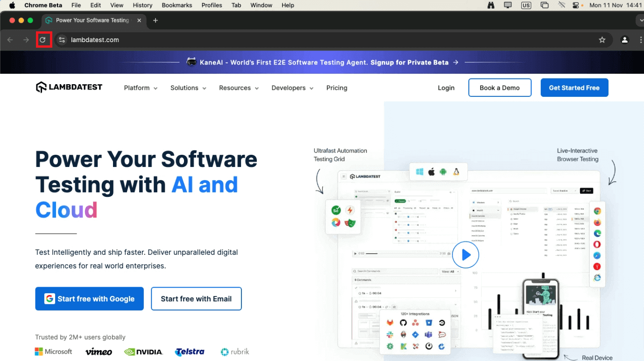Open the View menu
644x361 pixels.
click(x=117, y=5)
